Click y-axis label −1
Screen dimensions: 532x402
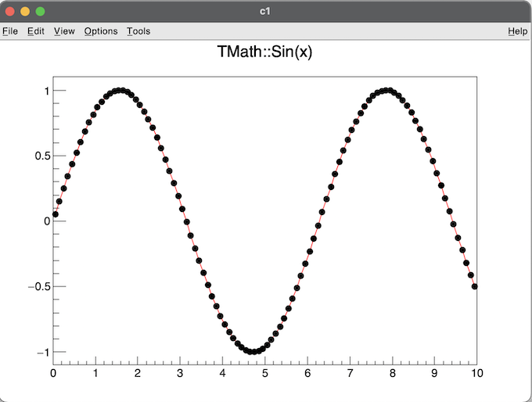(44, 353)
